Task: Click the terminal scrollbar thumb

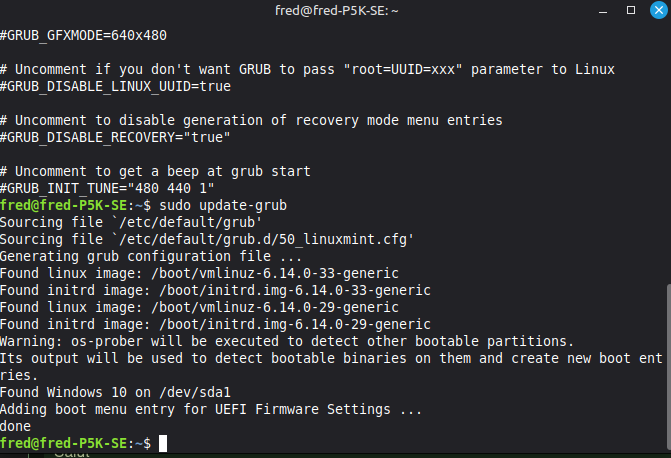Action: pyautogui.click(x=667, y=365)
